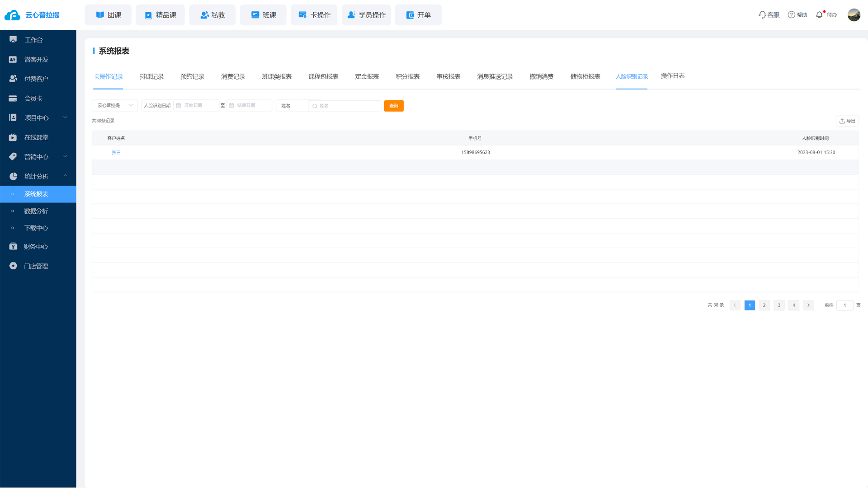Open the 云心普拉提 store dropdown

[x=115, y=106]
